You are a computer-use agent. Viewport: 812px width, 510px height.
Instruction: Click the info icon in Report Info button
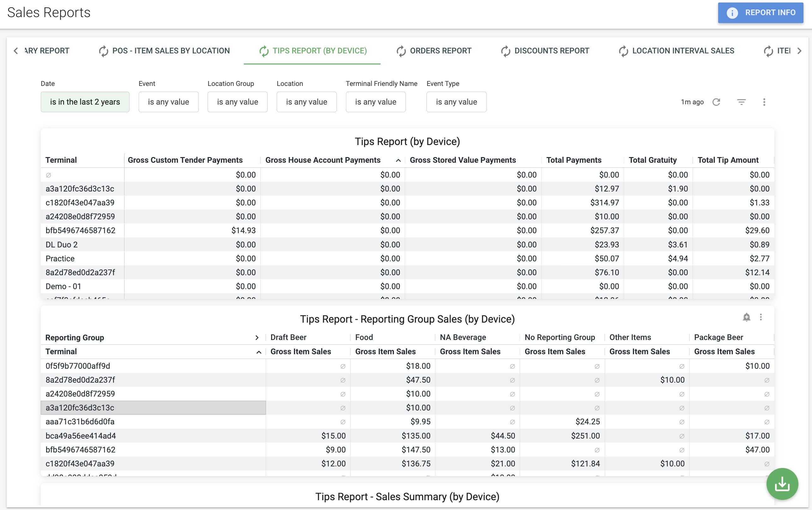coord(732,13)
